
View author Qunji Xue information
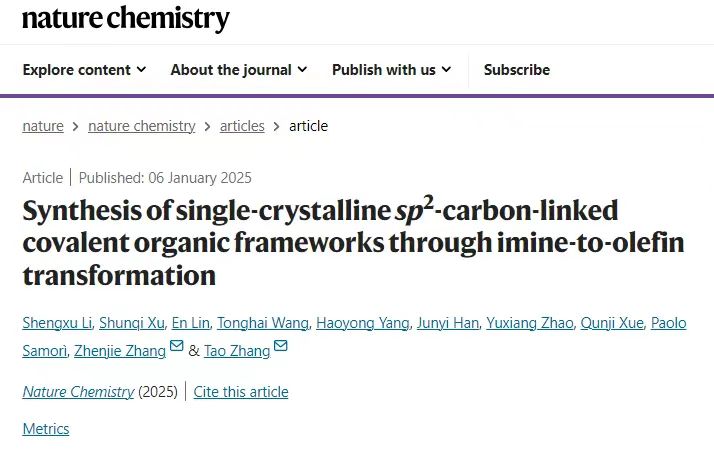(612, 323)
